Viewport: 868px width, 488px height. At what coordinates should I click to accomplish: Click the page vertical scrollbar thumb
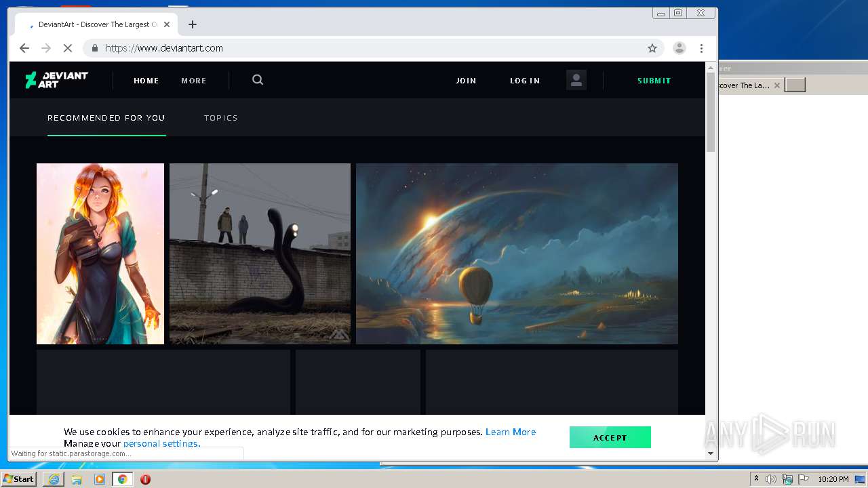711,111
